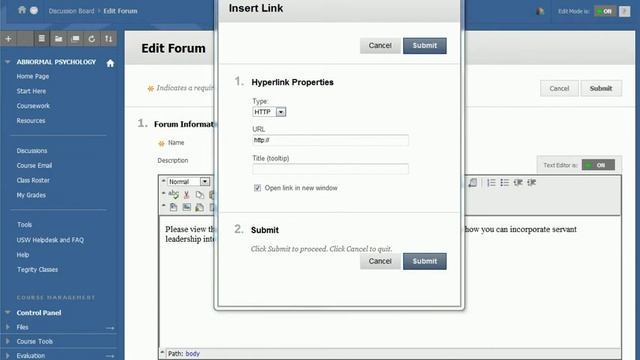Click the window icon in the course menu toolbar
640x360 pixels.
point(75,39)
